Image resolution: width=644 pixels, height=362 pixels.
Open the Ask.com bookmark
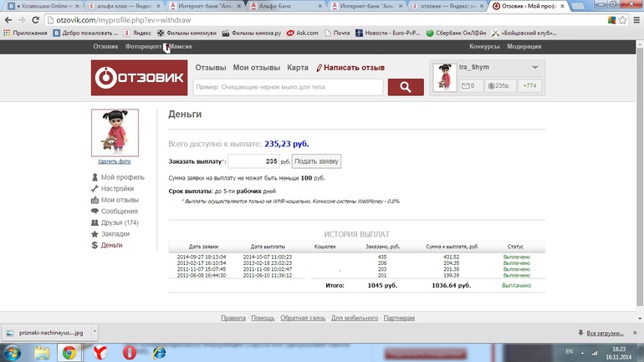click(302, 33)
